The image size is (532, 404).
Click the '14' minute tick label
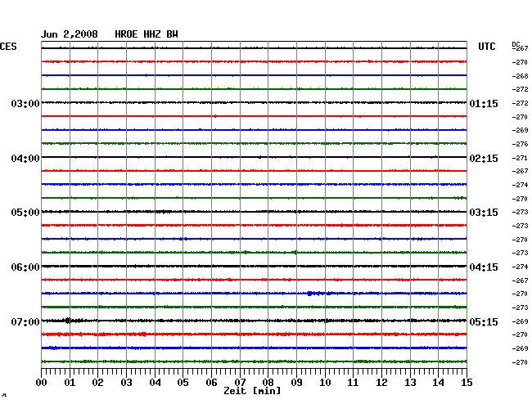click(x=438, y=383)
